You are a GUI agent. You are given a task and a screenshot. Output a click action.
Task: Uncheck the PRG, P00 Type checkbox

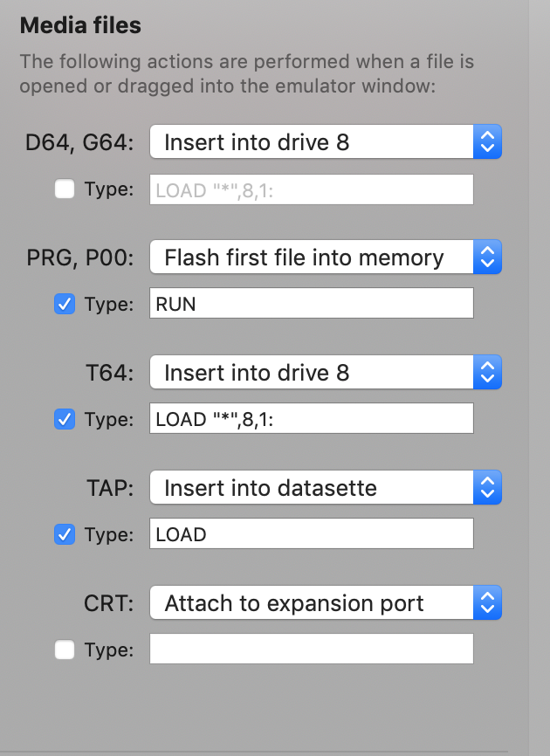(x=65, y=304)
